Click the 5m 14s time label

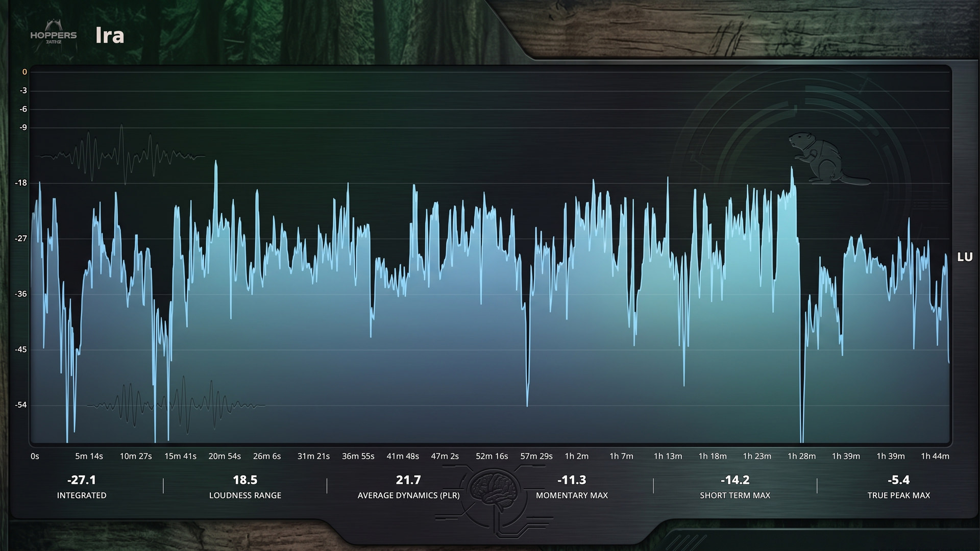tap(89, 456)
